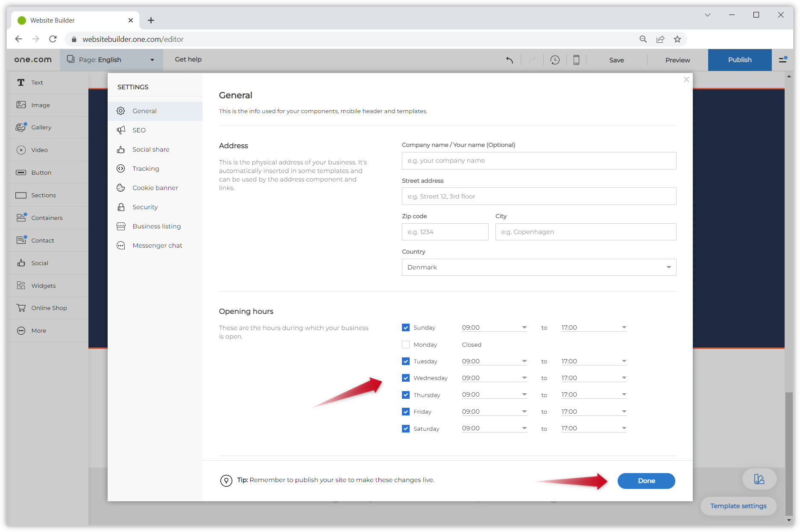The image size is (800, 532).
Task: Disable the Friday opening hours checkbox
Action: pyautogui.click(x=406, y=412)
